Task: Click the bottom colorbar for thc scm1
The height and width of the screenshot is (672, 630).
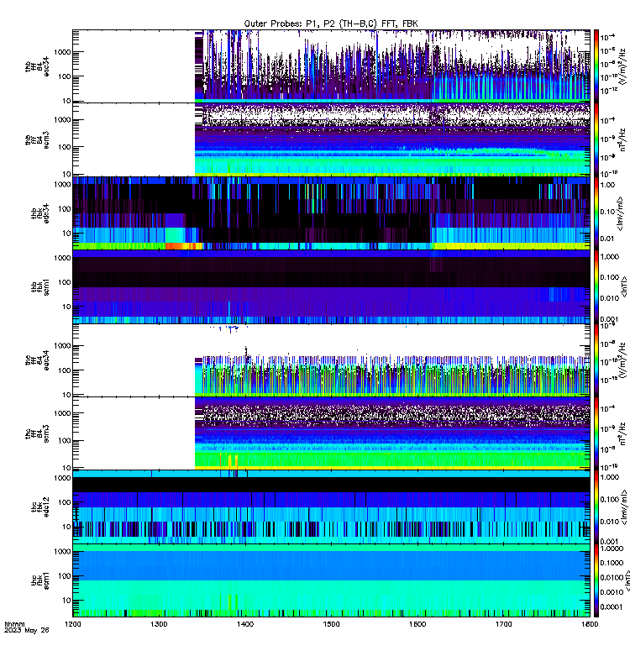Action: [596, 580]
